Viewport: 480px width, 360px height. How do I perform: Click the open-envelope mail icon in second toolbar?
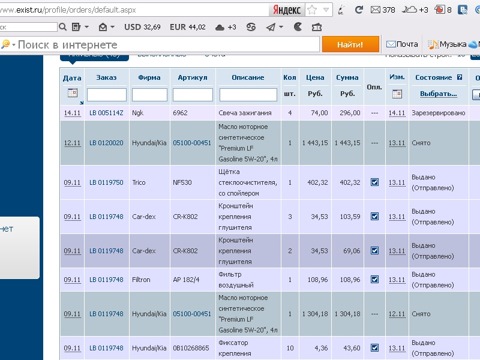click(x=103, y=27)
